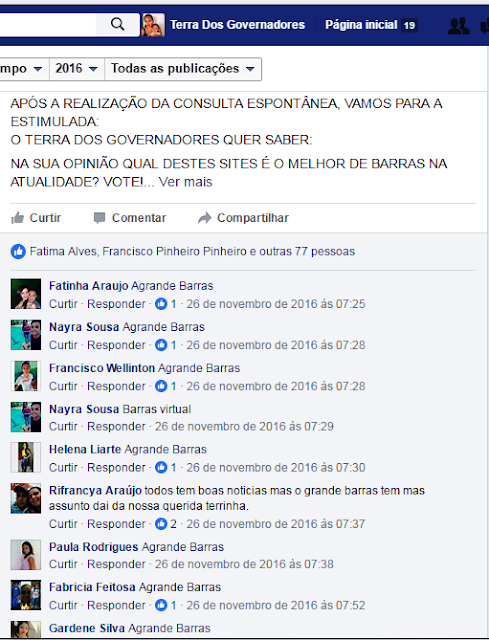Expand the post with Ver mais

[185, 182]
